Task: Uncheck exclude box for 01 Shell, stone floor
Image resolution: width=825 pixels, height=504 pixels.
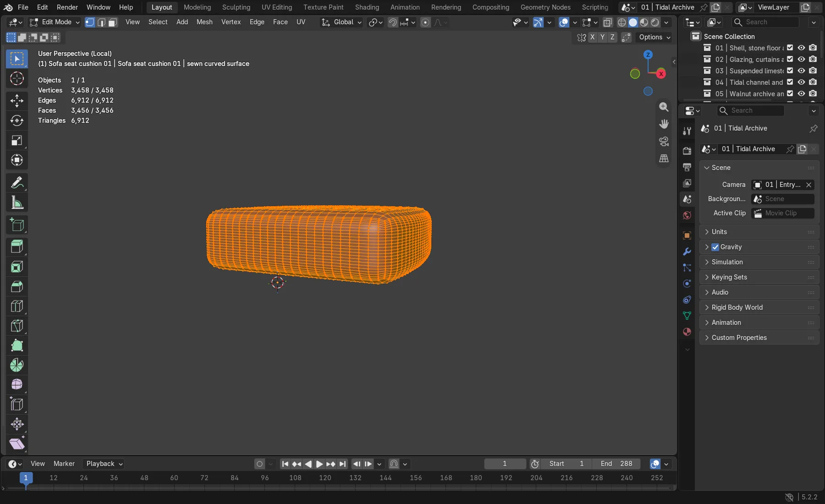Action: tap(790, 48)
